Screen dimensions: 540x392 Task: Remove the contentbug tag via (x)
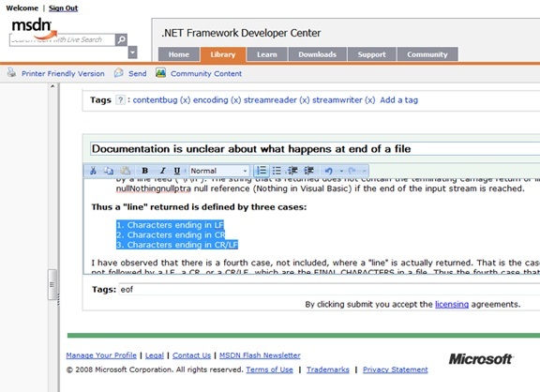[185, 100]
